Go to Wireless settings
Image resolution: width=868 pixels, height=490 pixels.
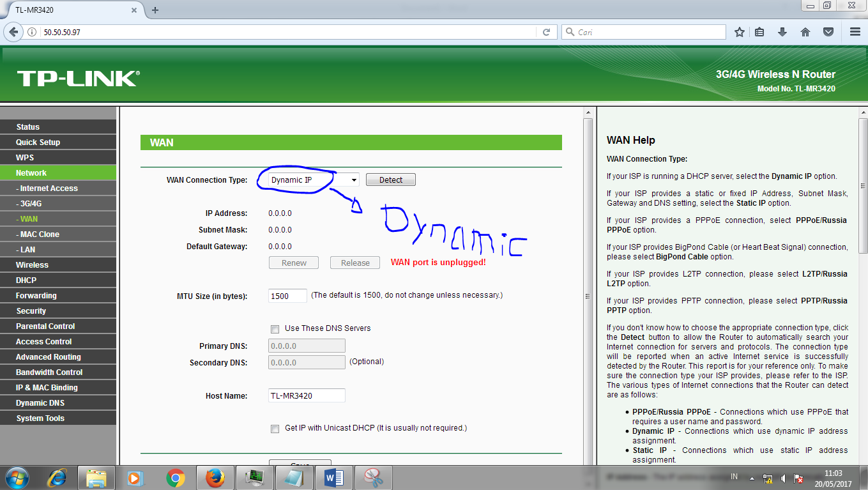coord(58,264)
